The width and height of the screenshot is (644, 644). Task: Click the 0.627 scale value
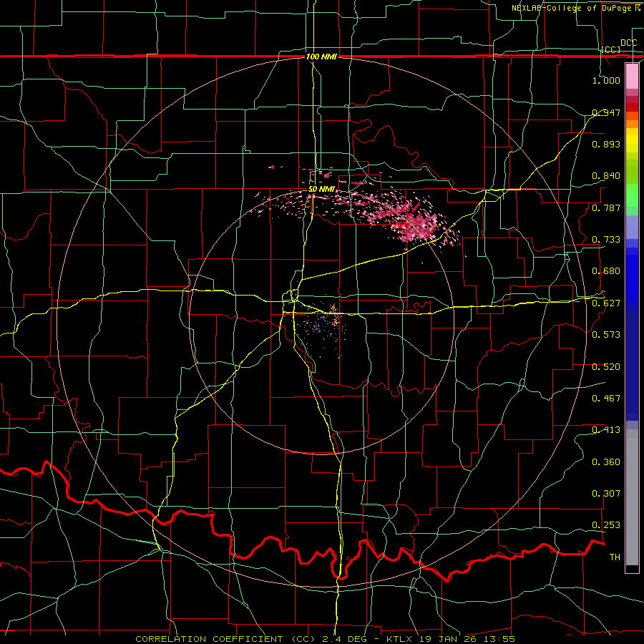click(x=606, y=303)
